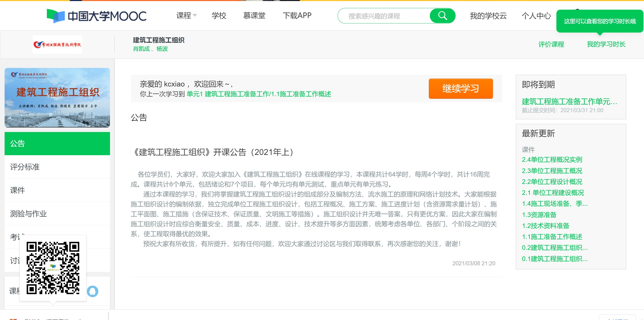Select 评分标准 in the left sidebar
Screen dimensions: 644x320
click(25, 167)
